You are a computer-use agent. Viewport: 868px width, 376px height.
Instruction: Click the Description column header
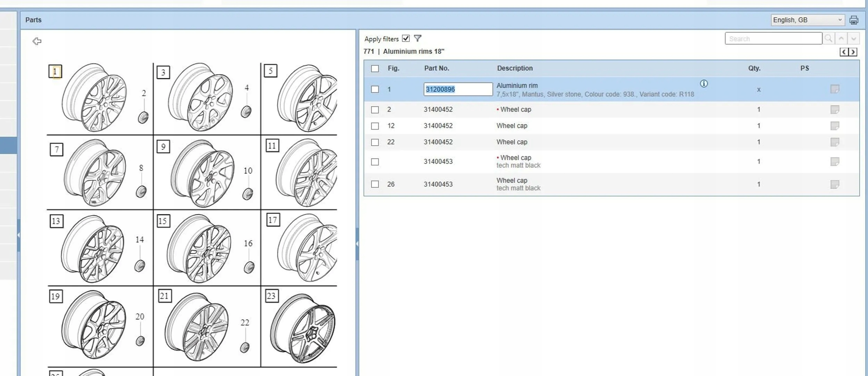tap(515, 68)
